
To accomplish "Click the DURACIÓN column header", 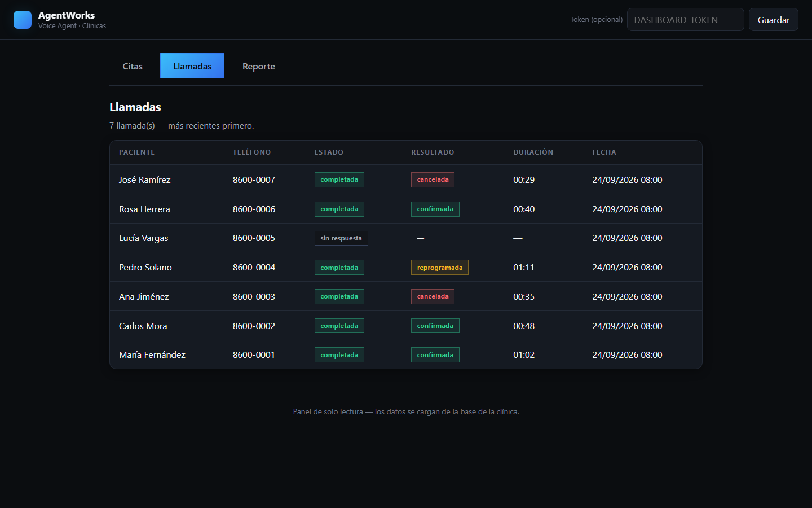I will [x=533, y=152].
